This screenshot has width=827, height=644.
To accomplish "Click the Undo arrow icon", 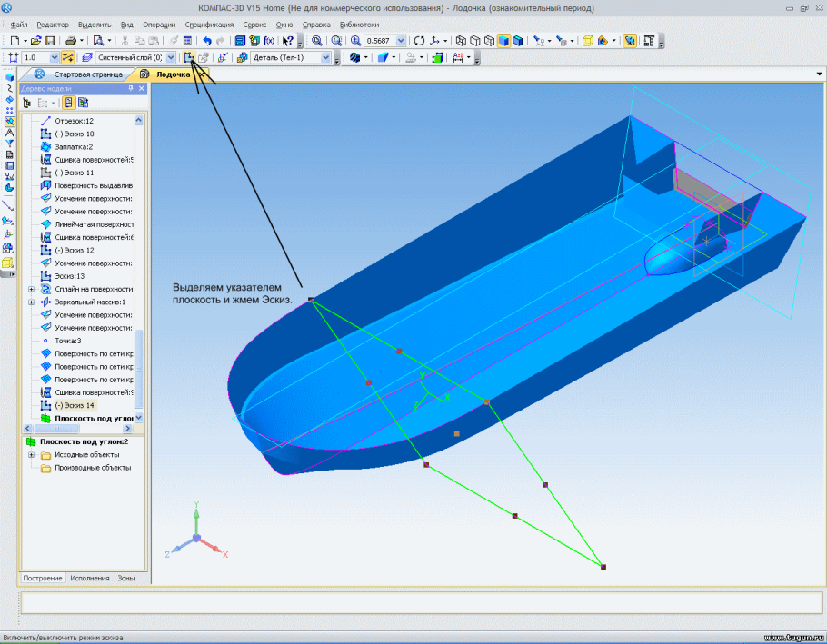I will (207, 41).
